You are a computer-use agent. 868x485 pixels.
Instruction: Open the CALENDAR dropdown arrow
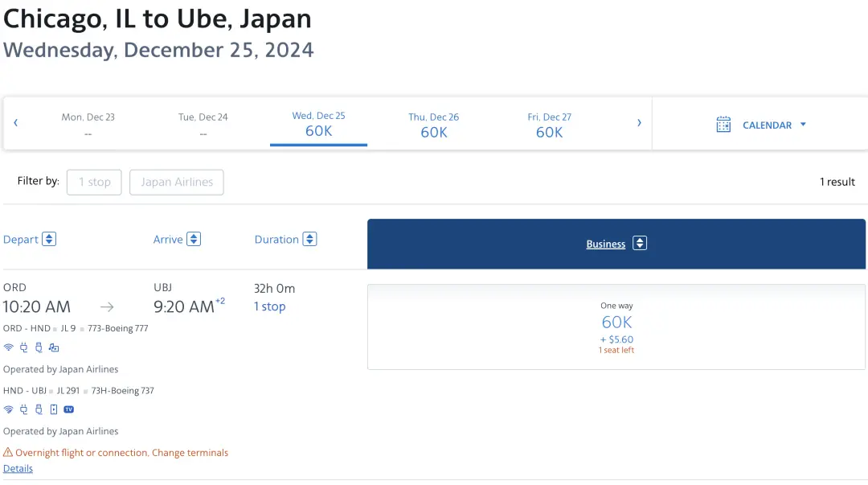click(803, 125)
